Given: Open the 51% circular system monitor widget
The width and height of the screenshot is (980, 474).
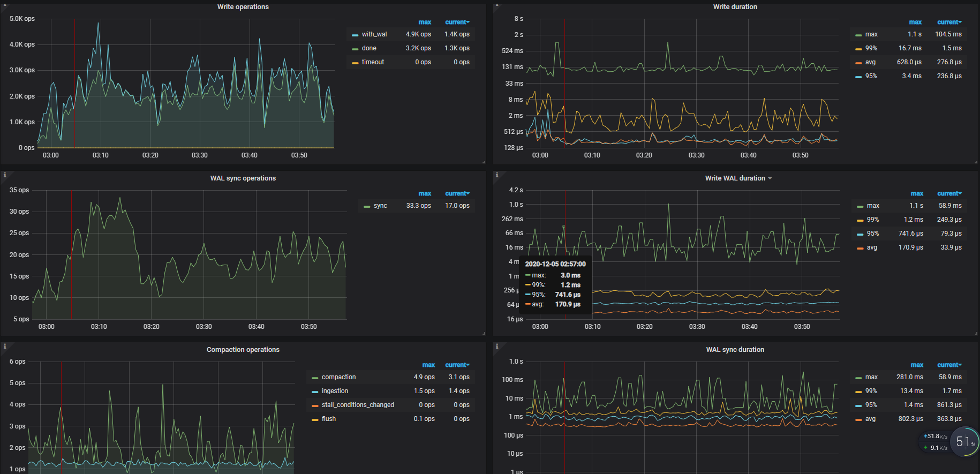Looking at the screenshot, I should (x=965, y=442).
